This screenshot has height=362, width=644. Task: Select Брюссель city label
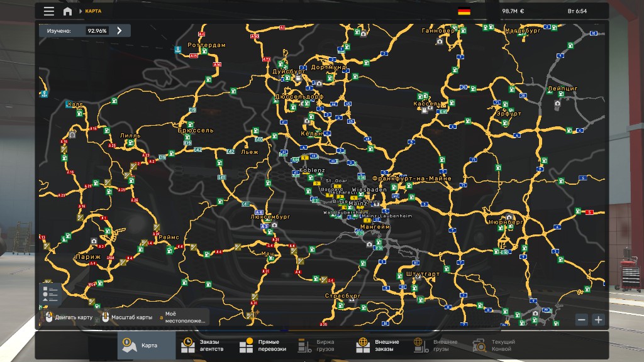(196, 131)
